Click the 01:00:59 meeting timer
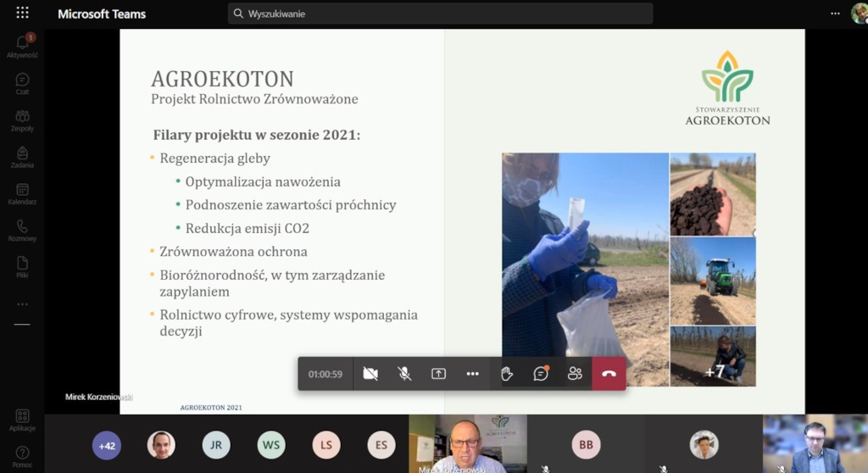868x473 pixels. tap(325, 375)
